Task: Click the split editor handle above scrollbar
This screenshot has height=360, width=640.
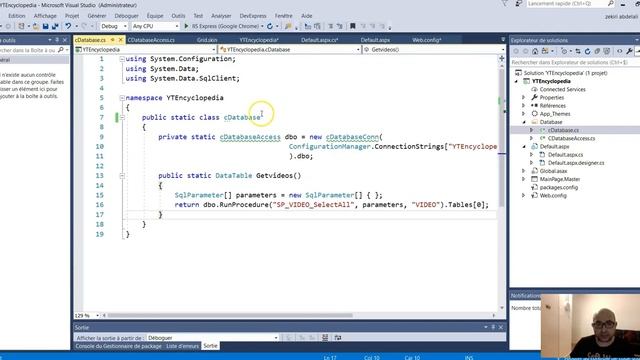Action: pyautogui.click(x=502, y=59)
